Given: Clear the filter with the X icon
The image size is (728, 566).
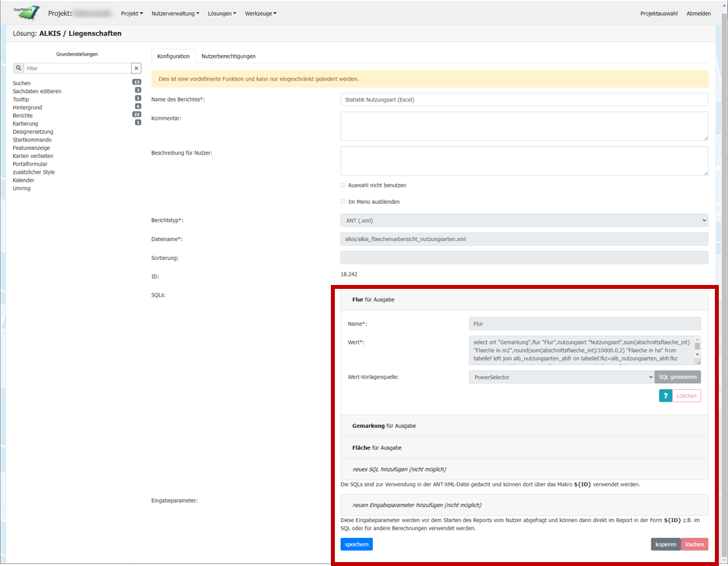Looking at the screenshot, I should [136, 68].
